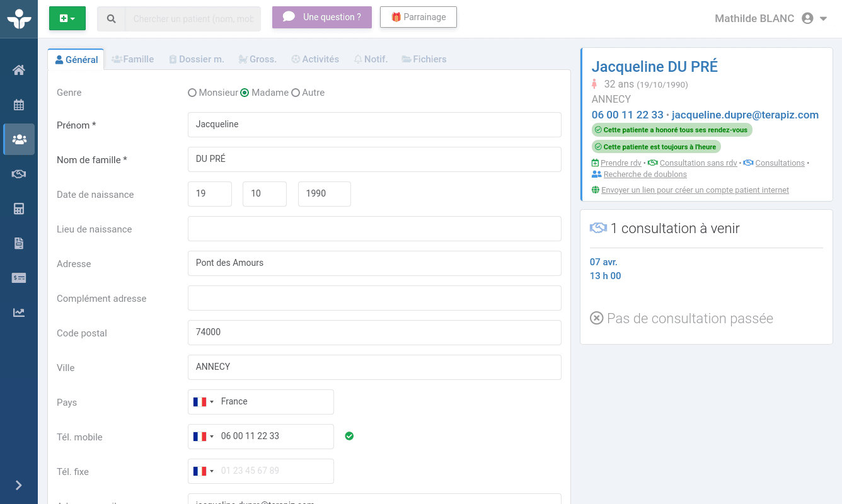The height and width of the screenshot is (504, 842).
Task: Click the Une question ? button
Action: point(322,17)
